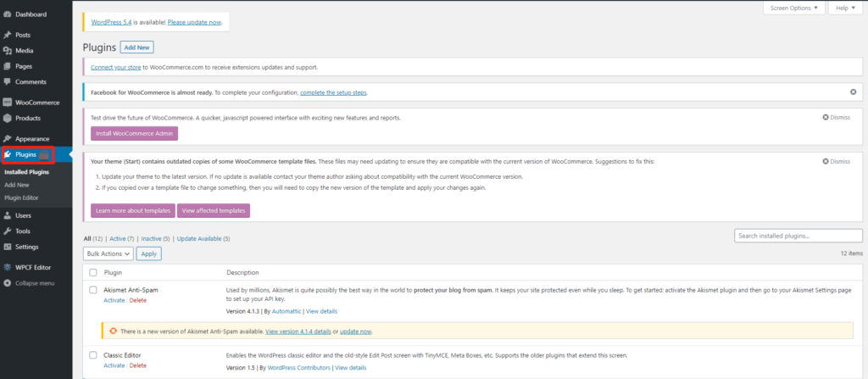Screen dimensions: 868x379
Task: Activate the Classic Editor plugin
Action: (x=114, y=365)
